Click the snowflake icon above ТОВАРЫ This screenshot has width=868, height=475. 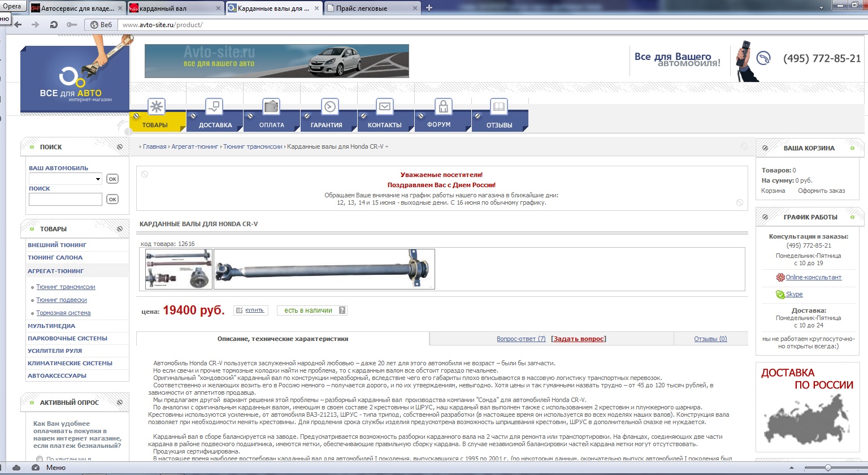pos(157,106)
